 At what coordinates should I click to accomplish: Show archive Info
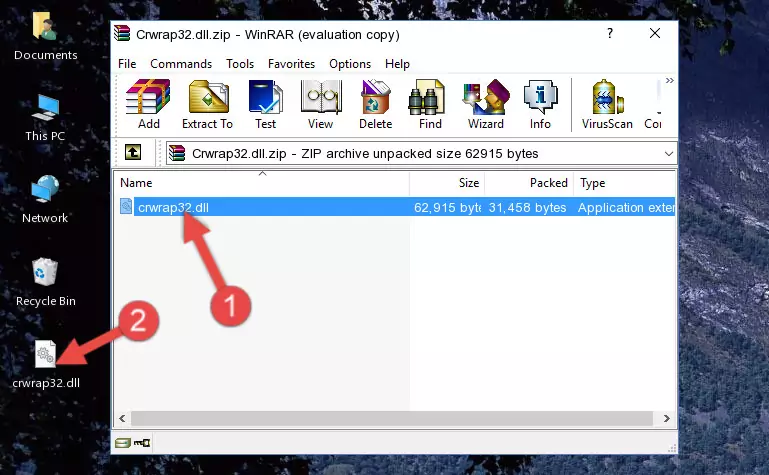540,104
